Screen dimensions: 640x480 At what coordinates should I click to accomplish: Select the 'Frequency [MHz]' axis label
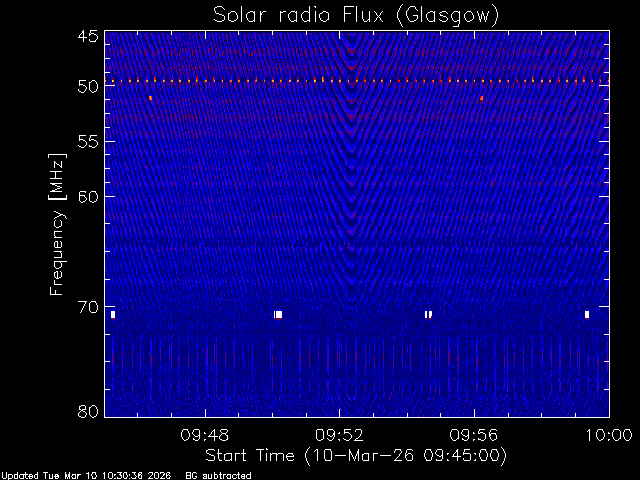57,224
